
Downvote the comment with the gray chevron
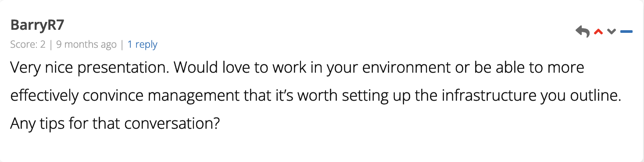(612, 32)
